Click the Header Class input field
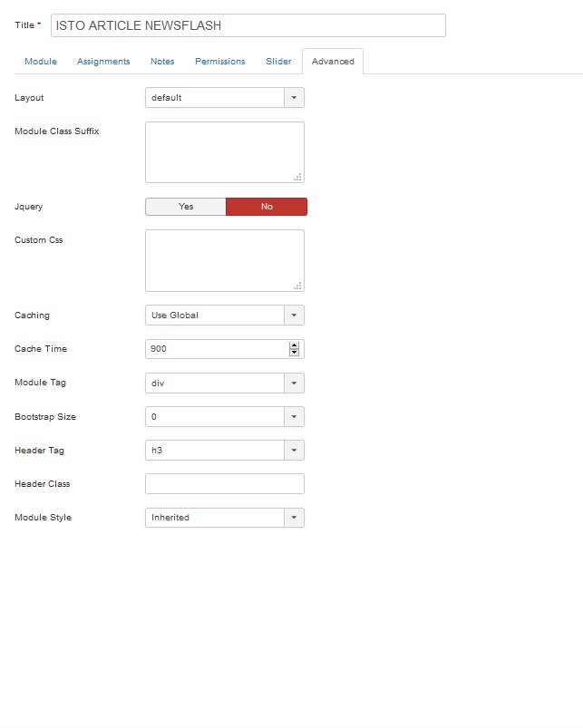583x728 pixels. tap(225, 484)
